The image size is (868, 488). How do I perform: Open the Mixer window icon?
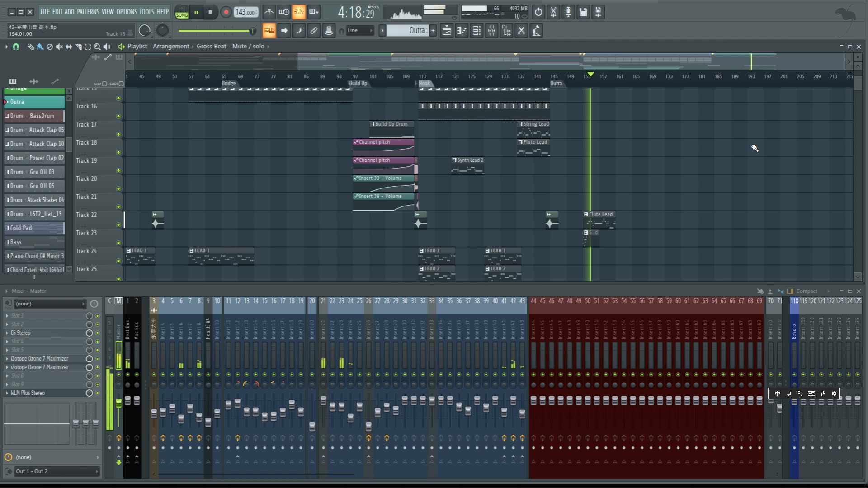tap(491, 31)
